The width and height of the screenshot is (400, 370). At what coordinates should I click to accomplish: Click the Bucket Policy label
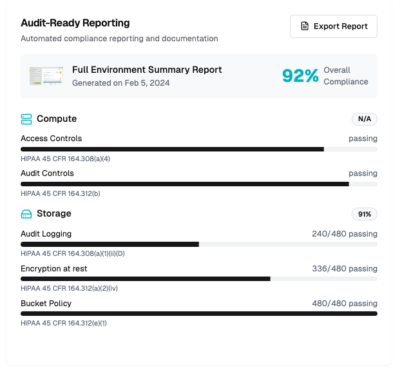point(46,303)
